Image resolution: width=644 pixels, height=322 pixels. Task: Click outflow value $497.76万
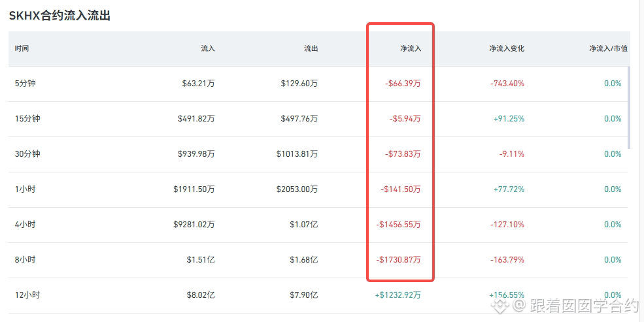click(299, 118)
